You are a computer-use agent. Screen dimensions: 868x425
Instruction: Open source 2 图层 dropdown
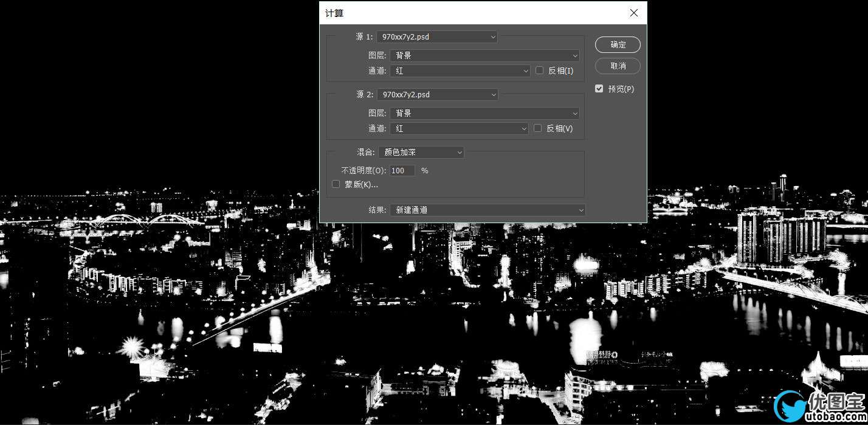pos(484,113)
